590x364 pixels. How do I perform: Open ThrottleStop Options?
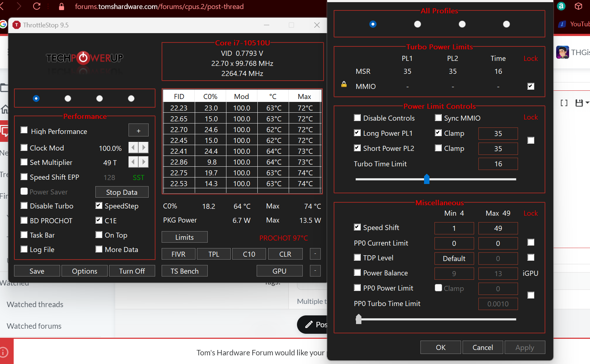coord(85,271)
